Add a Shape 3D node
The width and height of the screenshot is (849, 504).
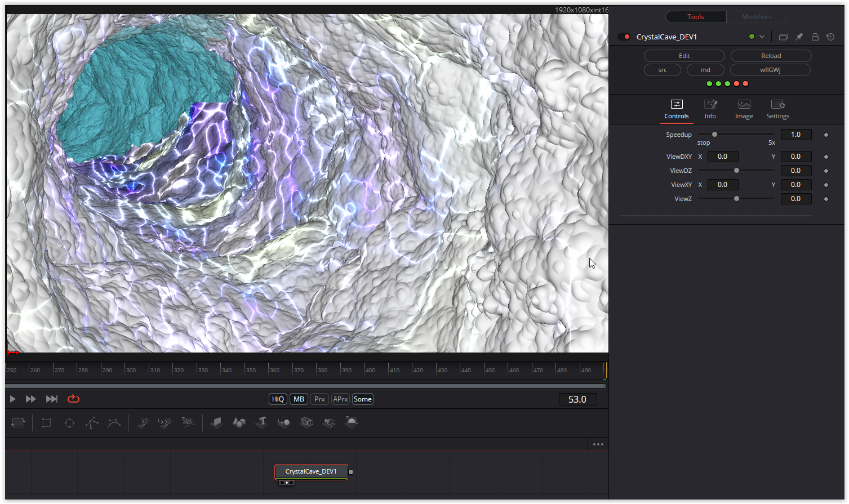click(239, 422)
